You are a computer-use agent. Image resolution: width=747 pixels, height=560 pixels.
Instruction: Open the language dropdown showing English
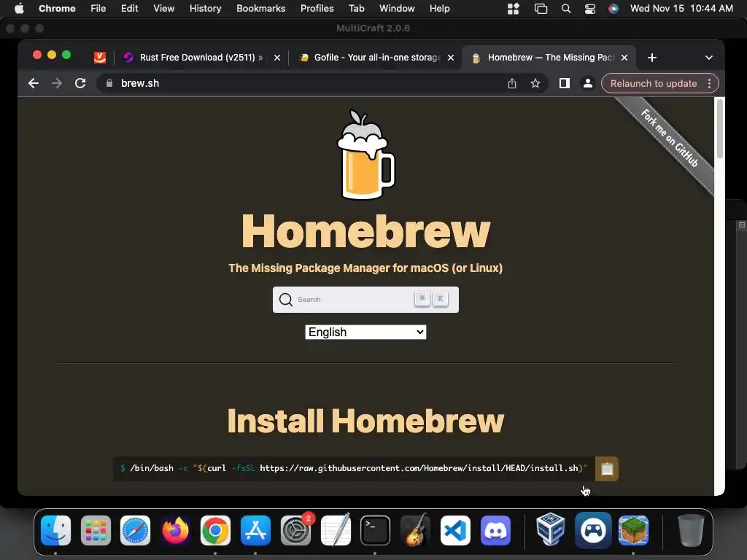365,332
